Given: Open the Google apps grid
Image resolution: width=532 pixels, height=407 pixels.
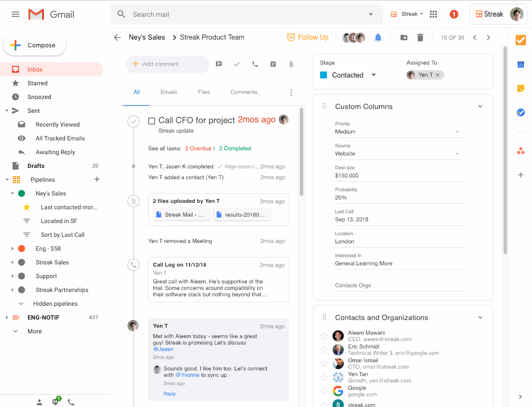Looking at the screenshot, I should 433,14.
